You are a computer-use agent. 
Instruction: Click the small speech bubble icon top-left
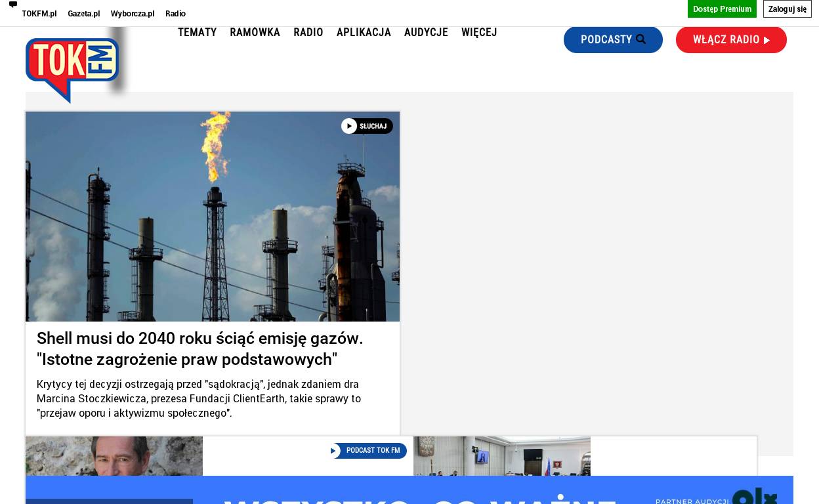pyautogui.click(x=12, y=5)
